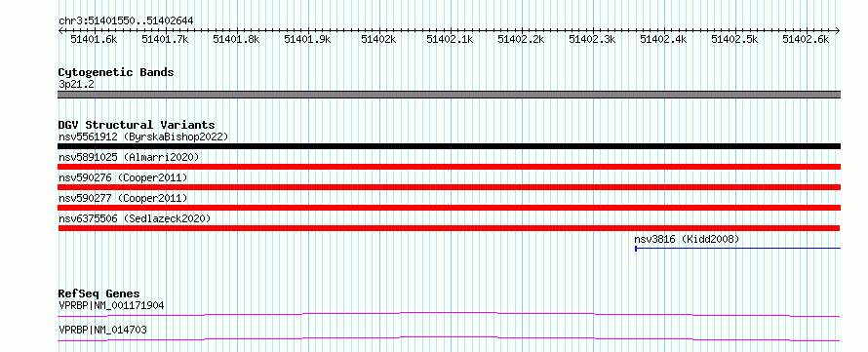
Task: Click the RefSeq Genes track title
Action: pos(99,293)
